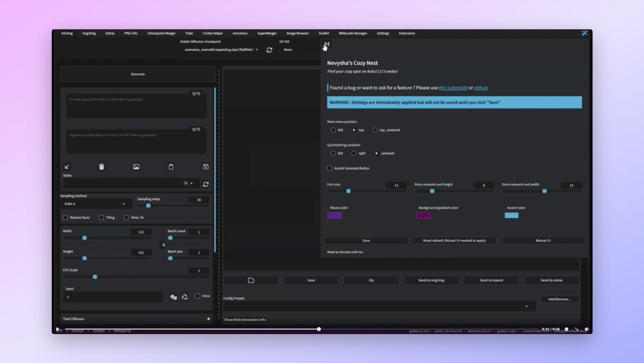The image size is (644, 363).
Task: Apply selected styles clipboard icon
Action: pos(171,167)
